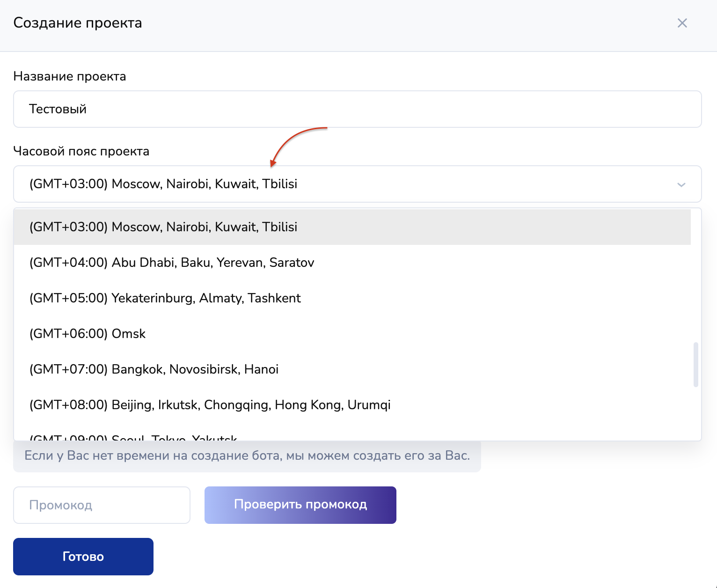Close the project creation dialog
This screenshot has height=588, width=717.
tap(682, 23)
